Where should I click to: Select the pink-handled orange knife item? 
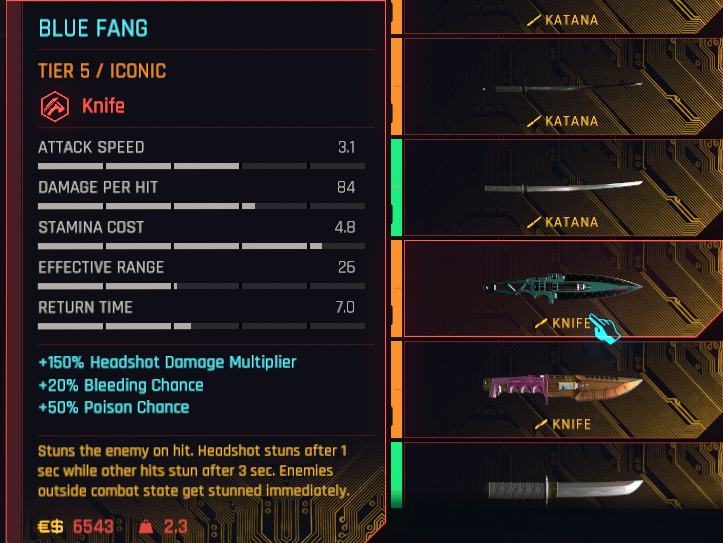click(x=563, y=390)
